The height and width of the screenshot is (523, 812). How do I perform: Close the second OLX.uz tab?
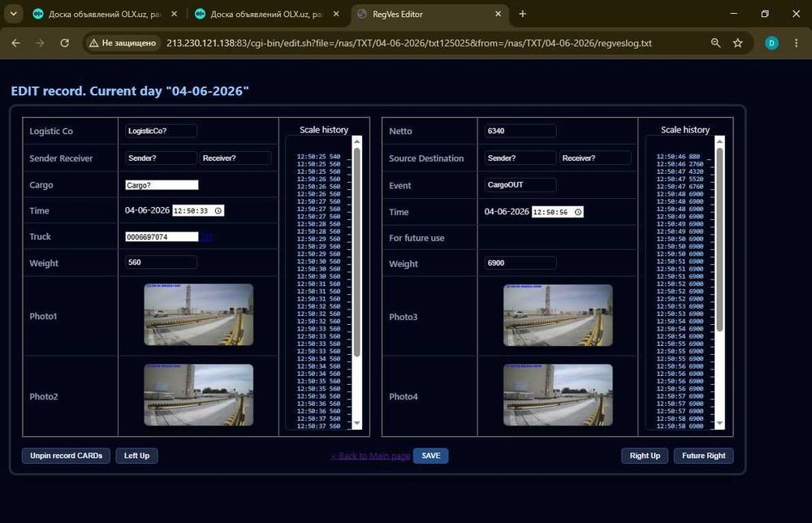(336, 14)
